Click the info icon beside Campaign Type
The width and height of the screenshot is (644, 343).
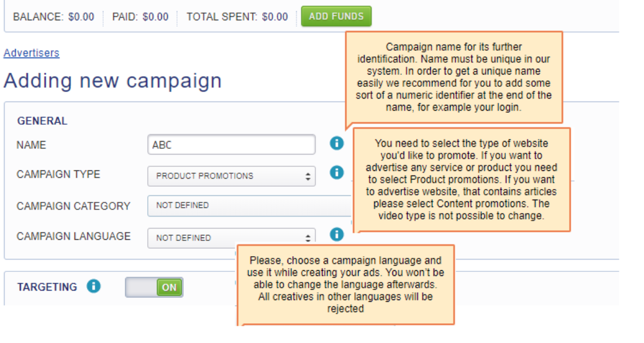337,173
